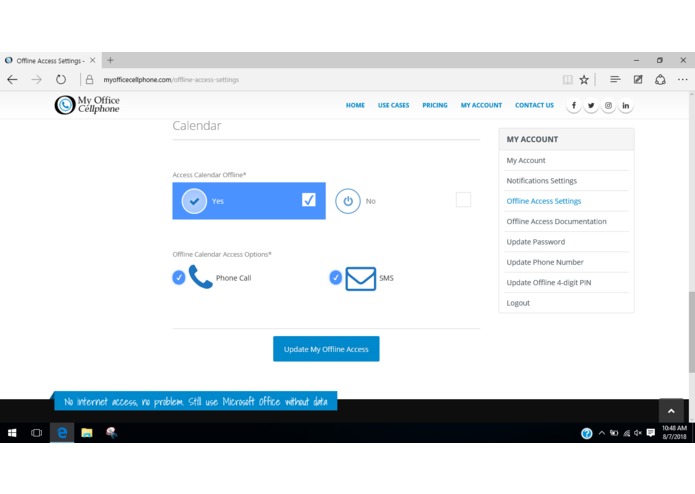The height and width of the screenshot is (494, 695).
Task: Click the taskbar clock and date
Action: click(x=674, y=432)
